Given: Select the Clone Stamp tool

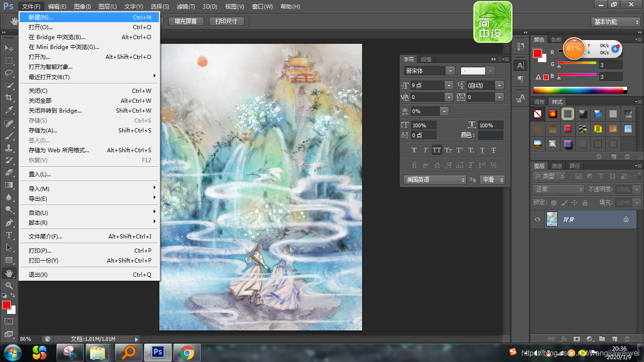Looking at the screenshot, I should pos(9,148).
